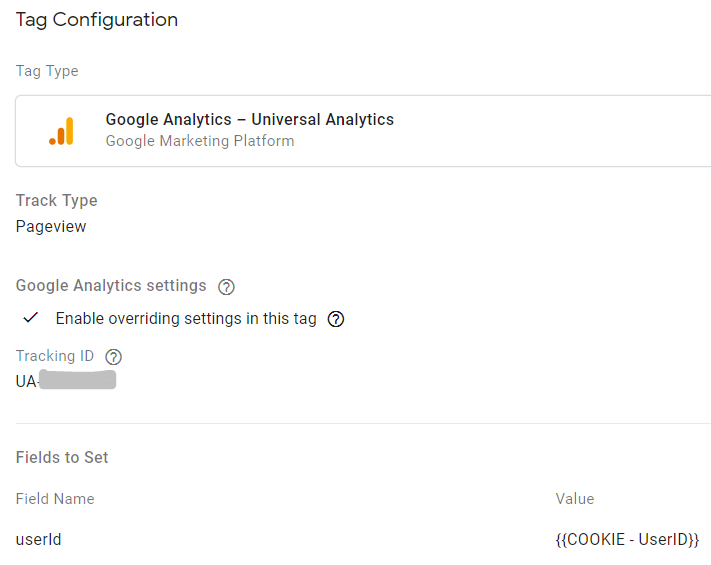
Task: Click the Enable overriding settings label text
Action: pos(186,319)
